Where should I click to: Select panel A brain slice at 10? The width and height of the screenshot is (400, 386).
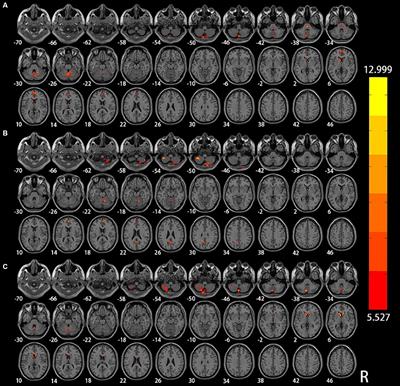tap(35, 106)
